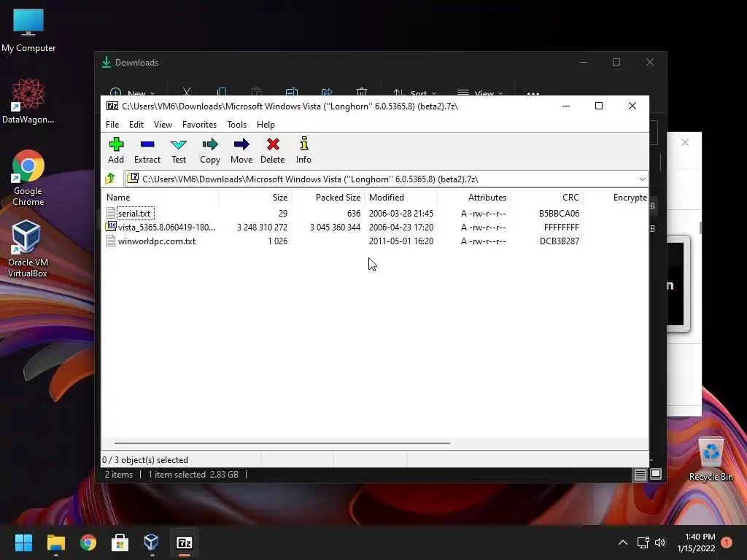Run the Test archive tool
The width and height of the screenshot is (747, 560).
click(x=179, y=150)
